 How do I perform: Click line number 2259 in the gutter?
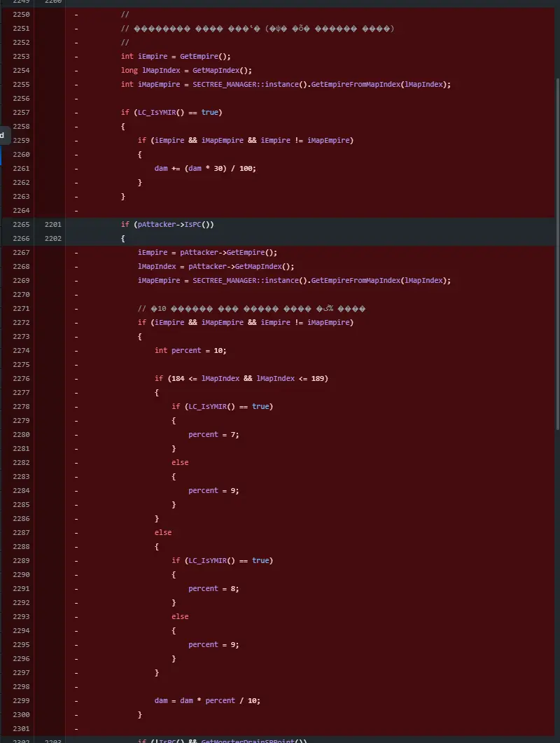(21, 140)
